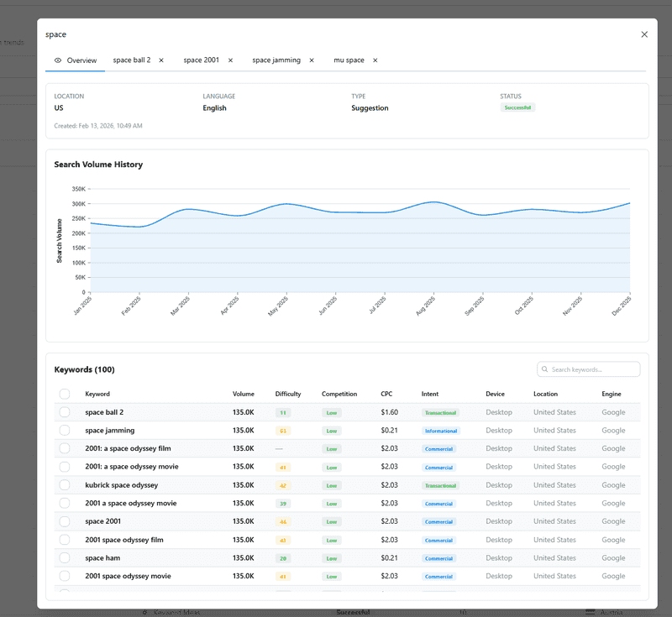672x617 pixels.
Task: Check the checkbox beside "kubrick space odyssey"
Action: click(64, 485)
